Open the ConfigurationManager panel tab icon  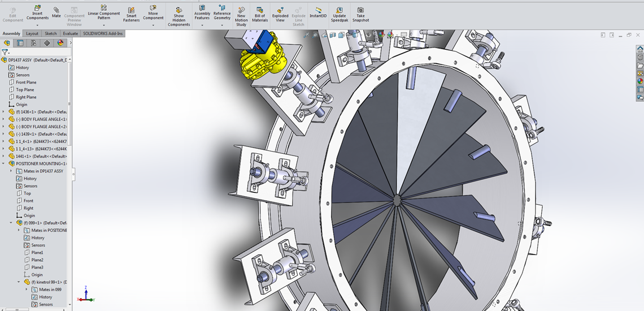click(x=34, y=43)
